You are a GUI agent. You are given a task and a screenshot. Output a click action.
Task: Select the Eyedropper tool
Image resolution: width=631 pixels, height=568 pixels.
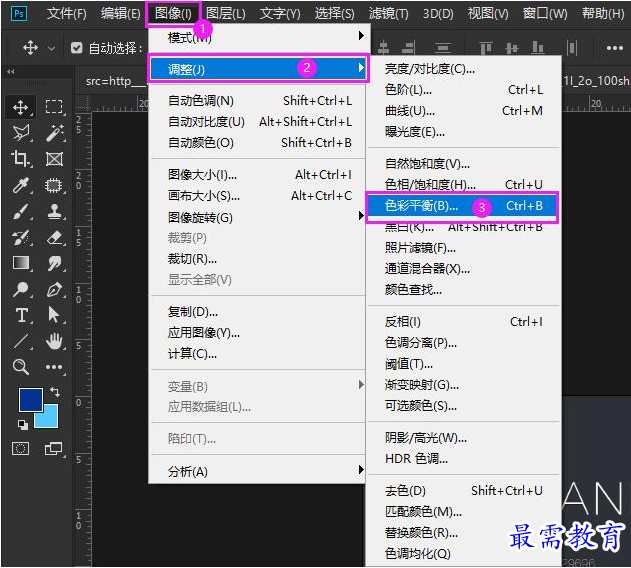(x=21, y=185)
